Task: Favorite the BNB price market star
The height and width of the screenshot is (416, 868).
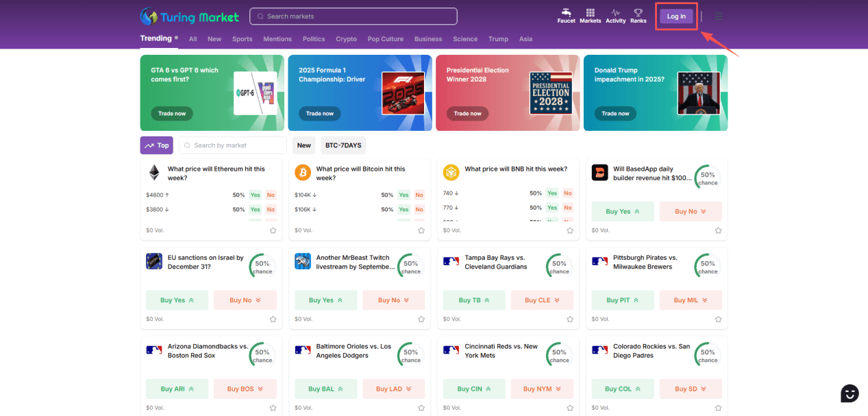Action: click(570, 230)
